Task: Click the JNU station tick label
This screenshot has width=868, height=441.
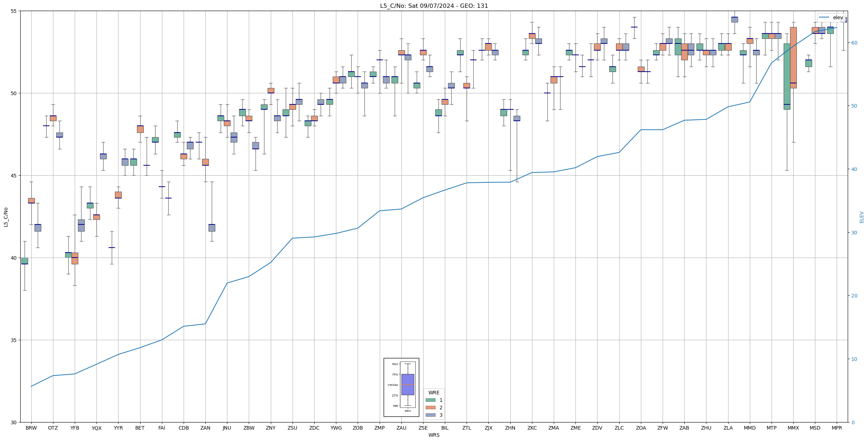Action: [x=227, y=428]
